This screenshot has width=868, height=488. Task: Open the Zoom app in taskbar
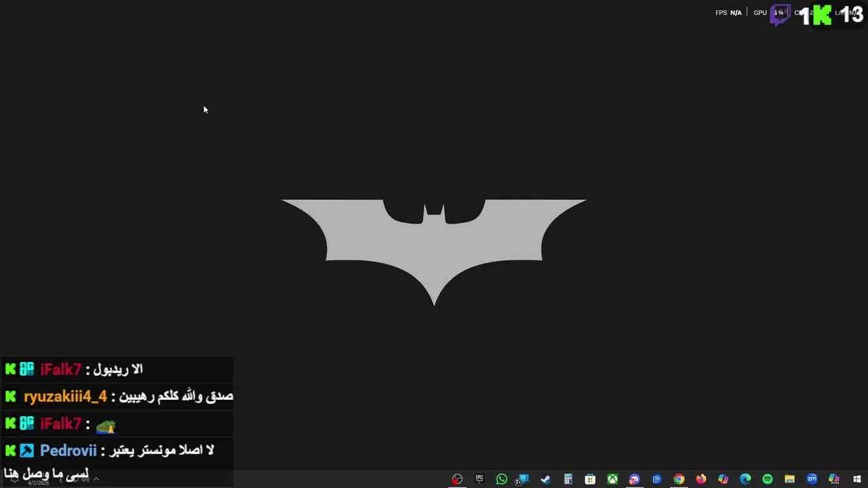(x=812, y=479)
